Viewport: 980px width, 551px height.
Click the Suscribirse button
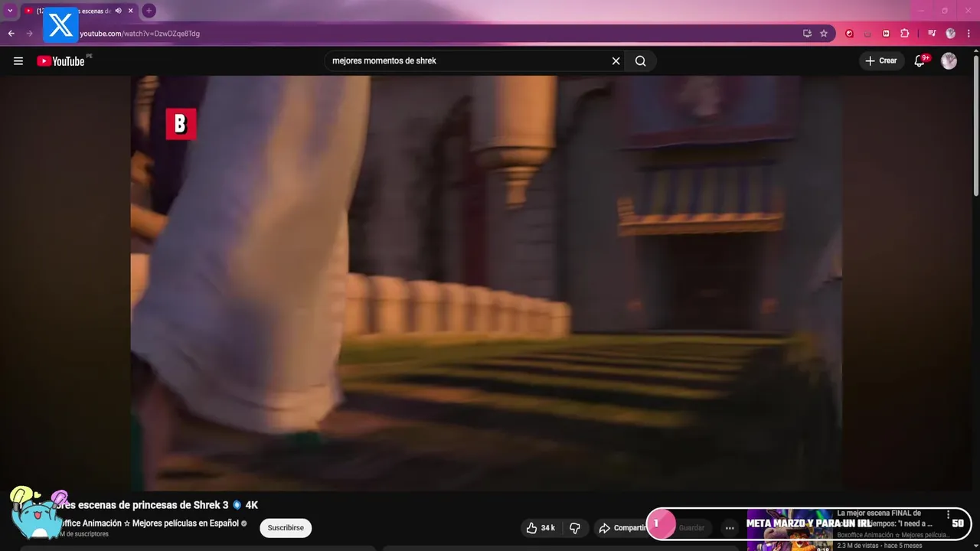(286, 528)
